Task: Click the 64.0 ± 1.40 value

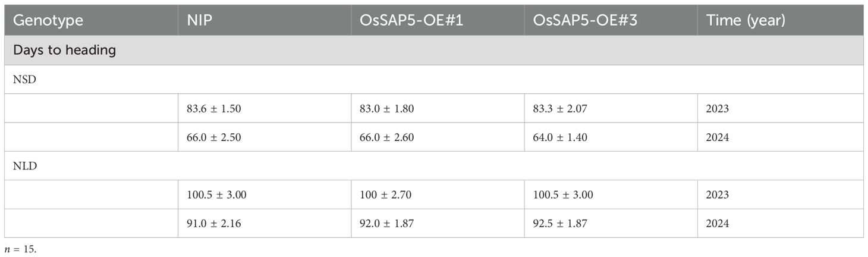Action: (561, 137)
